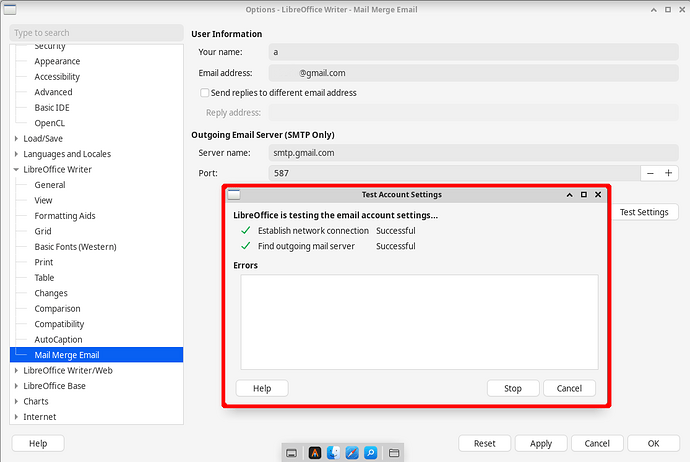This screenshot has width=690, height=462.
Task: Click the Finder icon in the dock
Action: [333, 453]
